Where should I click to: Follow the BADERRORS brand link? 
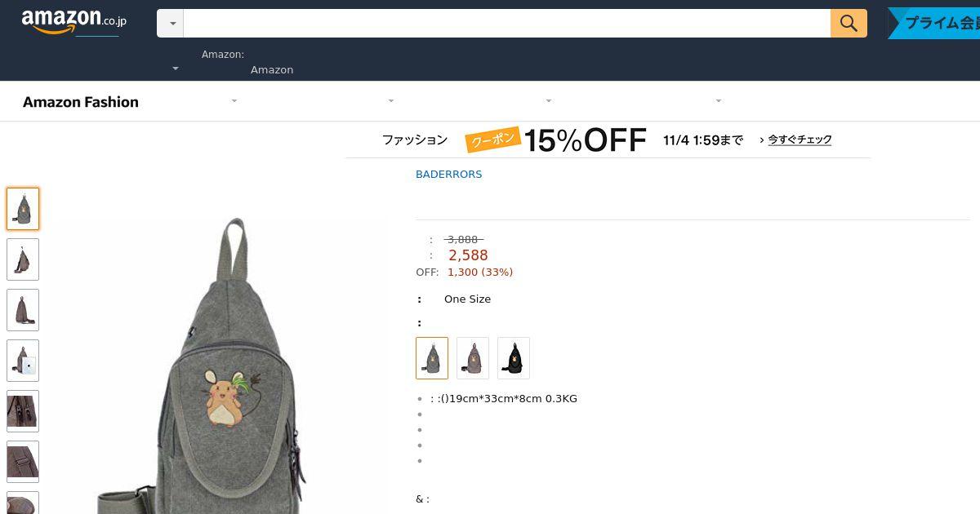click(448, 174)
